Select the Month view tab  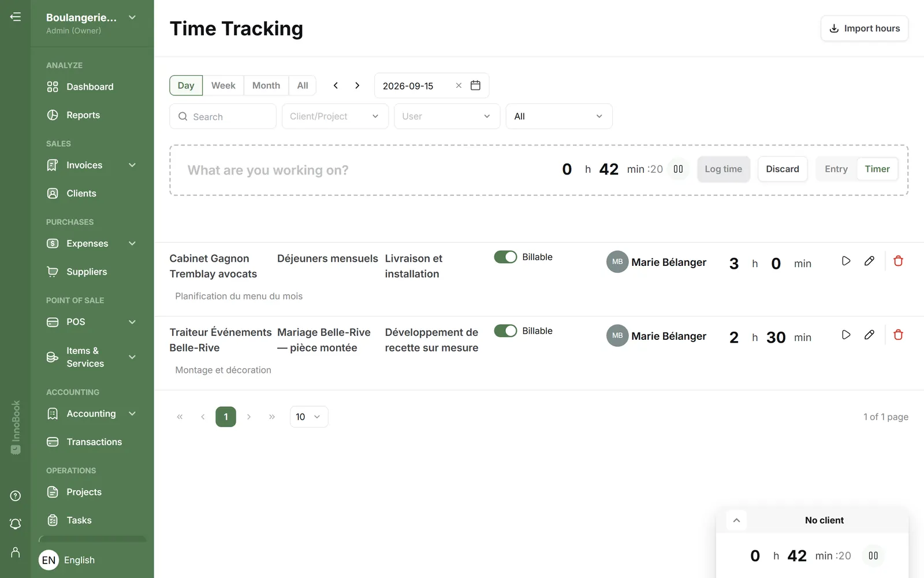[x=266, y=86]
